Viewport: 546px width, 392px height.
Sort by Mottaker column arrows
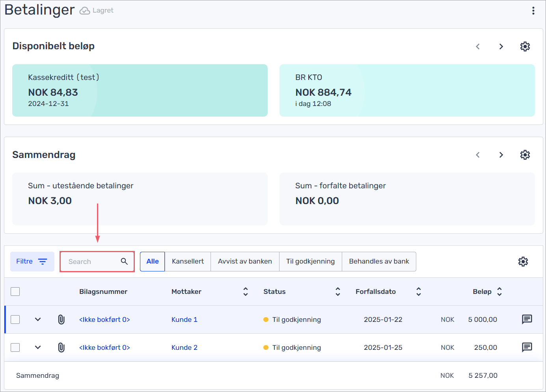[246, 292]
